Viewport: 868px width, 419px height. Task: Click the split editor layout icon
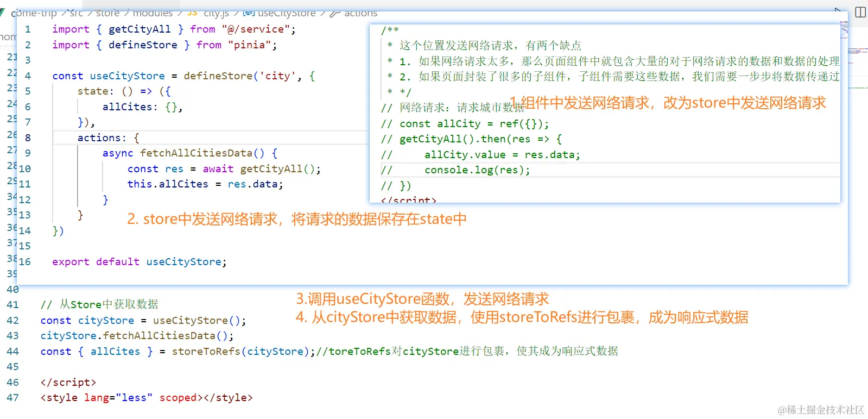[x=860, y=12]
